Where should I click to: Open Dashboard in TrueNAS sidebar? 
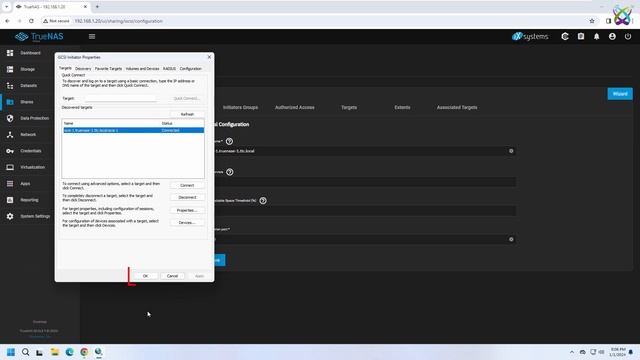tap(30, 53)
